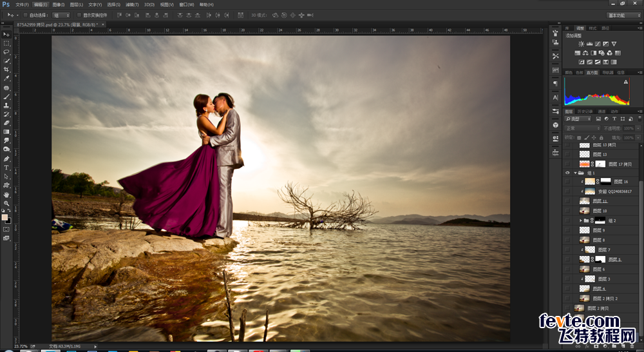This screenshot has width=644, height=352.
Task: Switch to the 样式 tab
Action: click(x=592, y=28)
